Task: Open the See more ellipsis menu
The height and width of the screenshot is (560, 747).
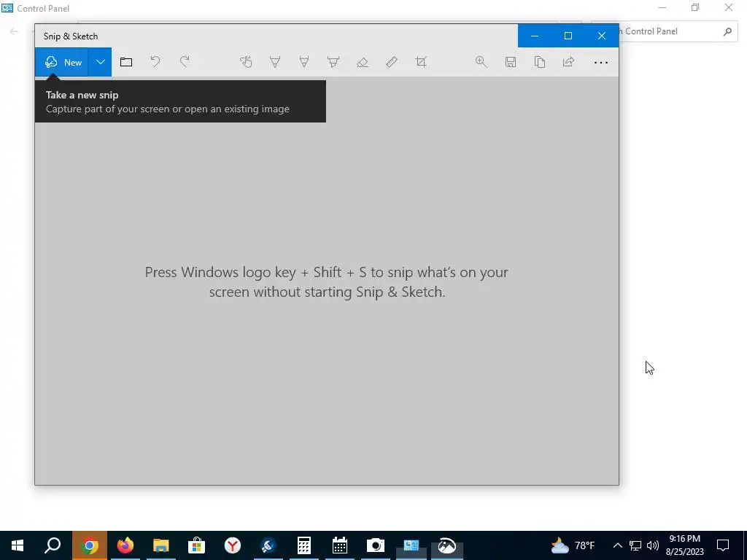Action: pos(601,63)
